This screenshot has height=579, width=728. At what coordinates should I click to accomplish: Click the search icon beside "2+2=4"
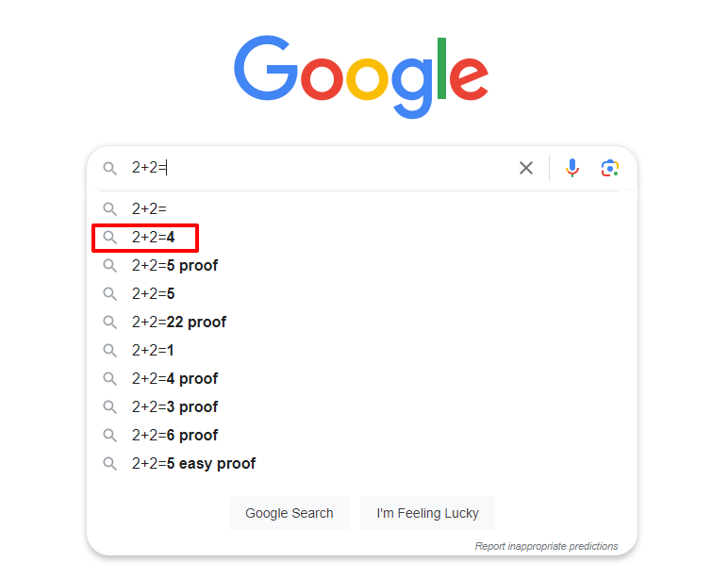(x=110, y=238)
